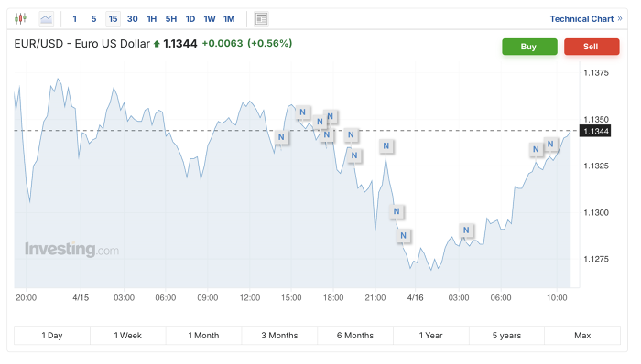Select the 15 minute interval
The width and height of the screenshot is (641, 364).
(x=113, y=19)
